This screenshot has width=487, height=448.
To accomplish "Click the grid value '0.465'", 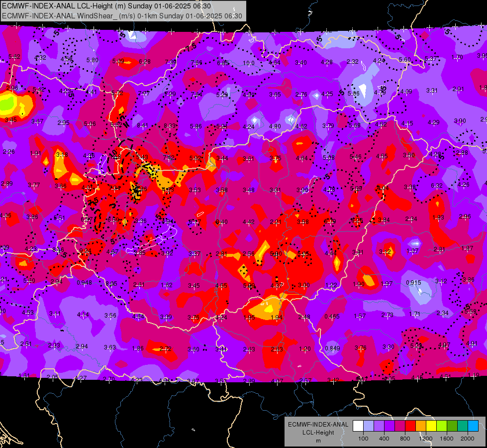I will pos(332,317).
